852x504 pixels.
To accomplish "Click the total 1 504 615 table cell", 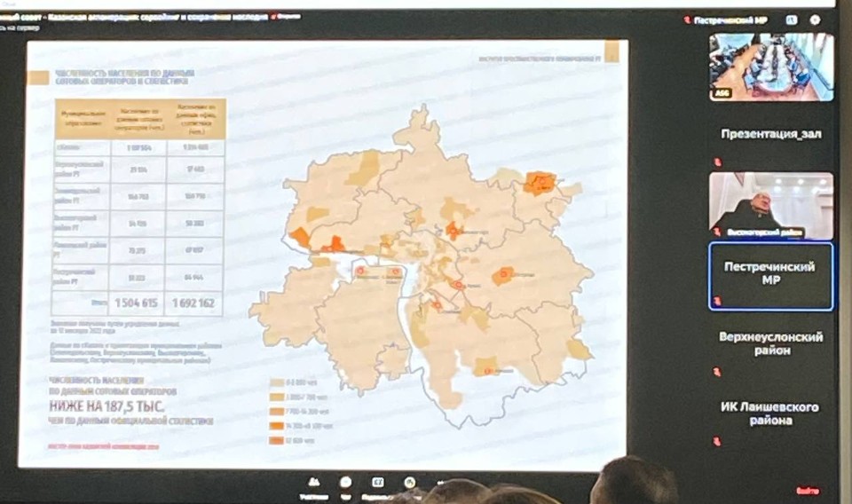I will click(x=138, y=303).
